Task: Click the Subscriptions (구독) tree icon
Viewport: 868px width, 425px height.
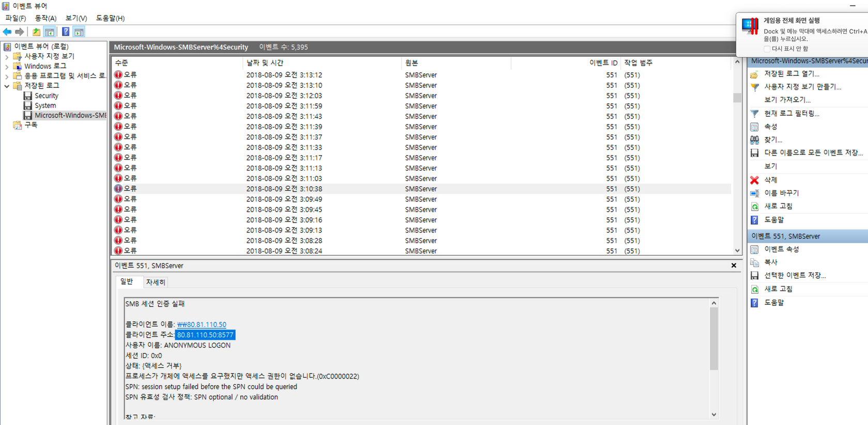Action: click(18, 125)
